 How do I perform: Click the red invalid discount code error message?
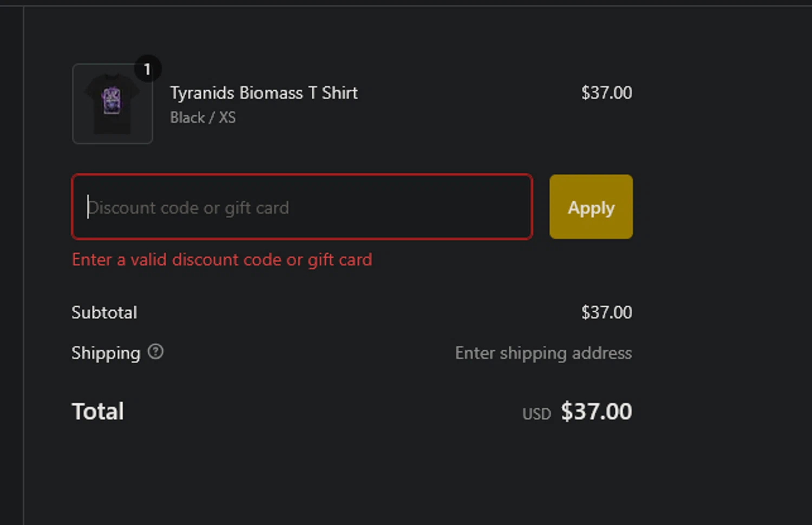(x=222, y=260)
